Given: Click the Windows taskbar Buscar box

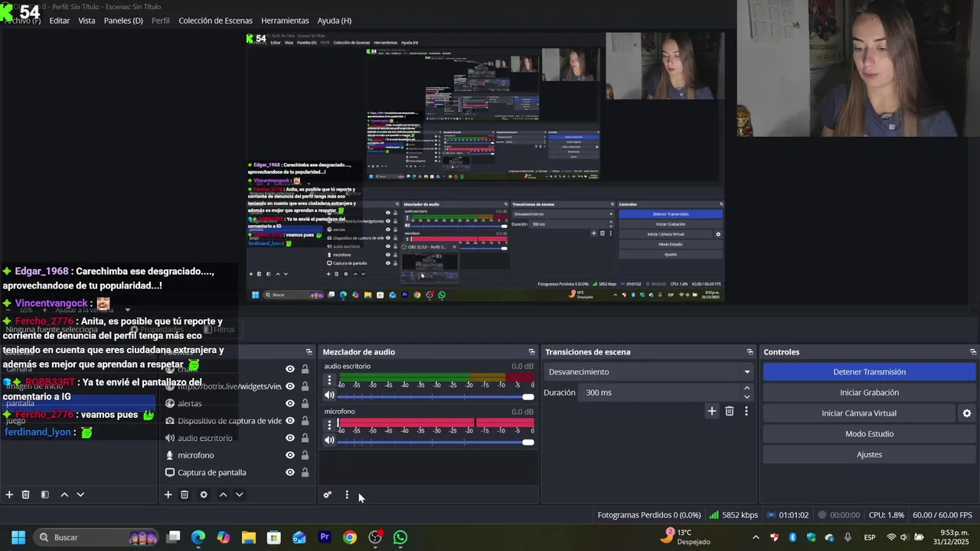Looking at the screenshot, I should [x=96, y=537].
